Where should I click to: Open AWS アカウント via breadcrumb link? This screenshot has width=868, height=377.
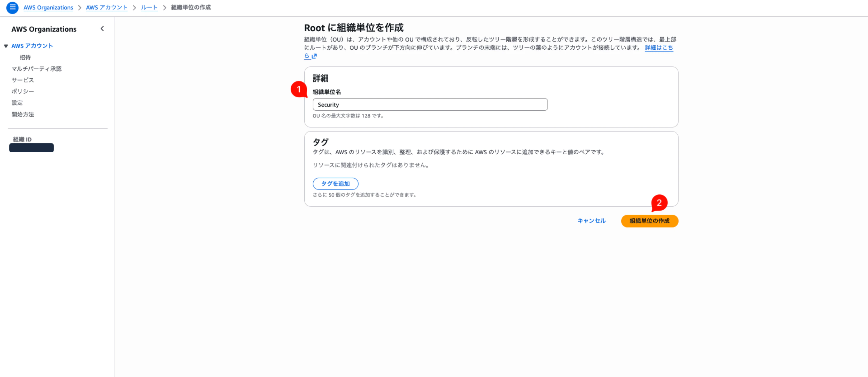click(x=107, y=7)
